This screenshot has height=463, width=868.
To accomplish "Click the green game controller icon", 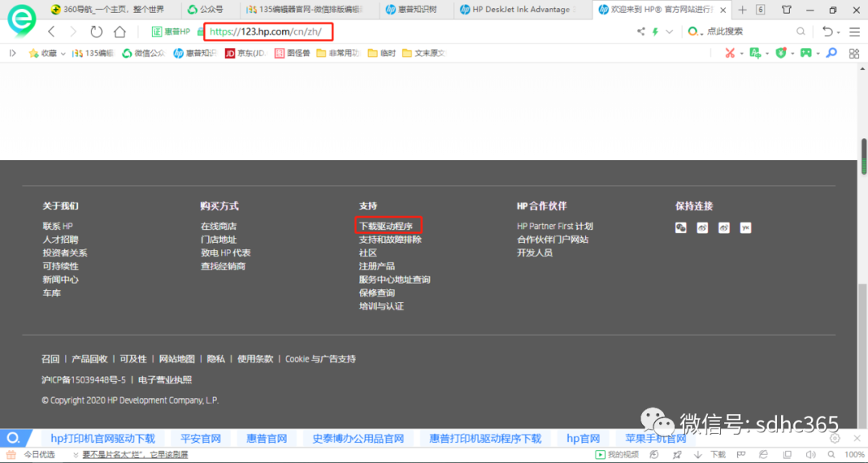I will (x=806, y=53).
